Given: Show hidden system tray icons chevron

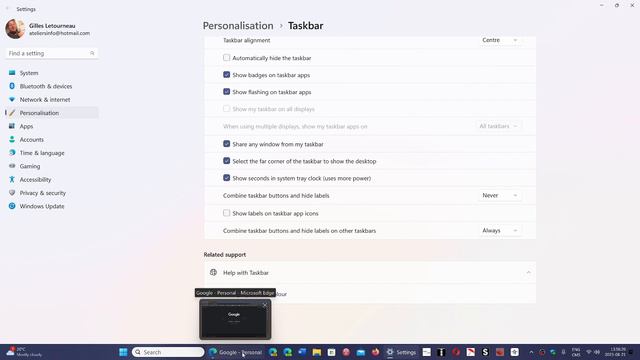Looking at the screenshot, I should click(531, 352).
